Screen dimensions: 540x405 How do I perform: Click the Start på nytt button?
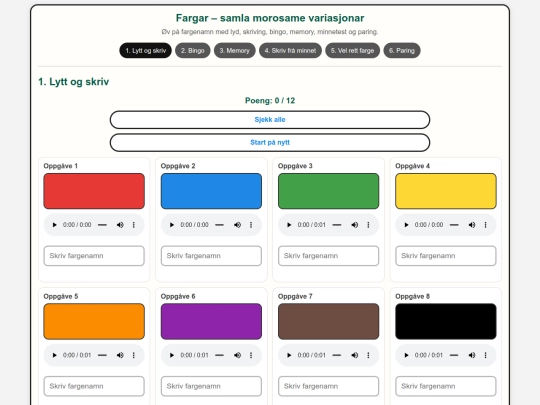(x=270, y=143)
